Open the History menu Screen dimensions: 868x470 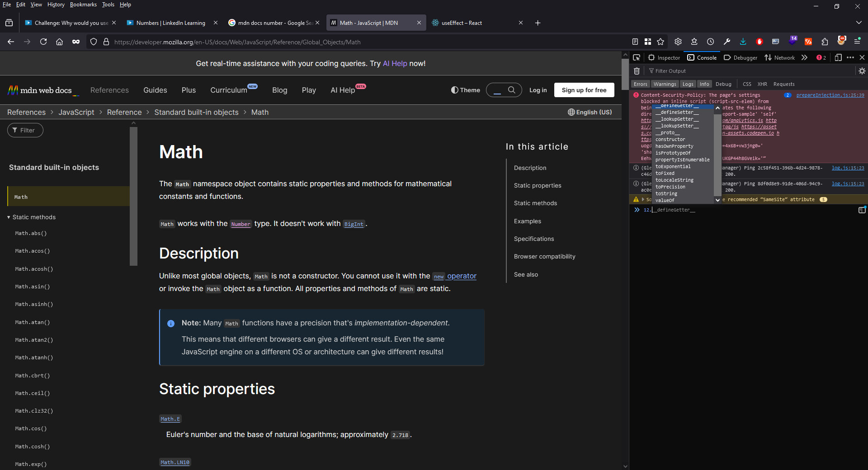tap(56, 5)
